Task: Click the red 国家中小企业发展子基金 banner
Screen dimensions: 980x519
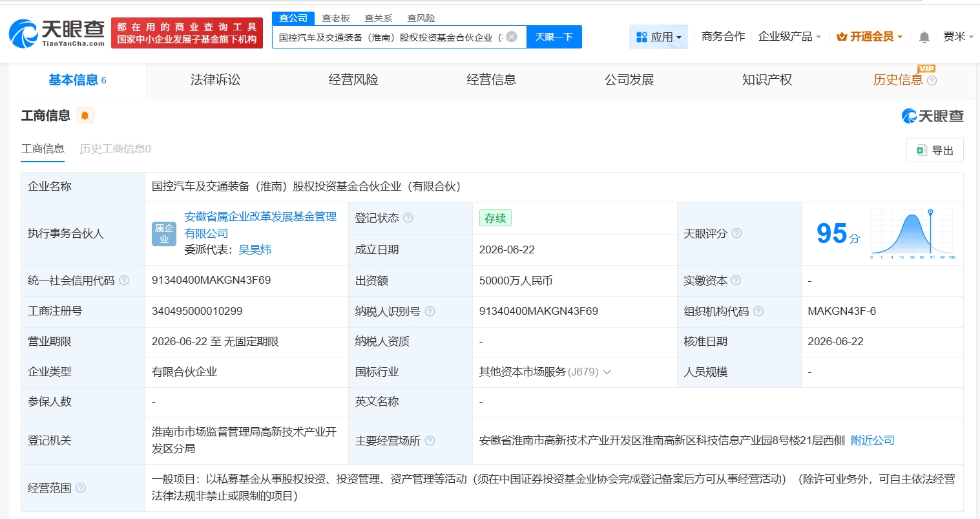Action: tap(187, 33)
